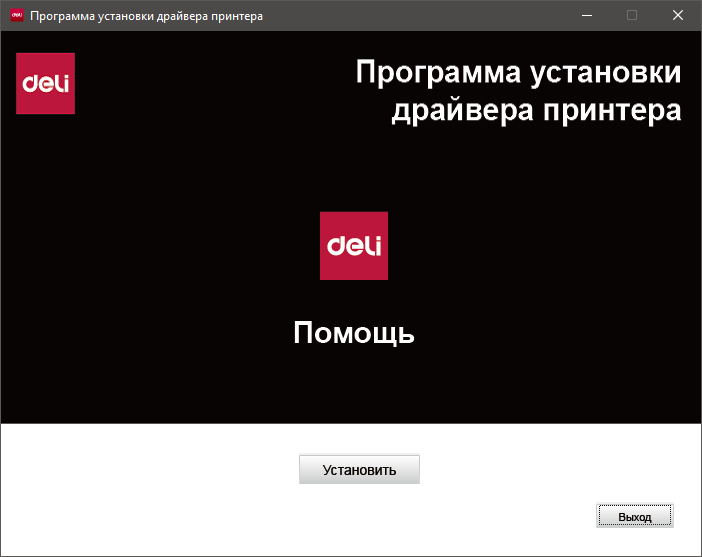Click the small Deli icon in the title bar
702x557 pixels.
click(17, 16)
